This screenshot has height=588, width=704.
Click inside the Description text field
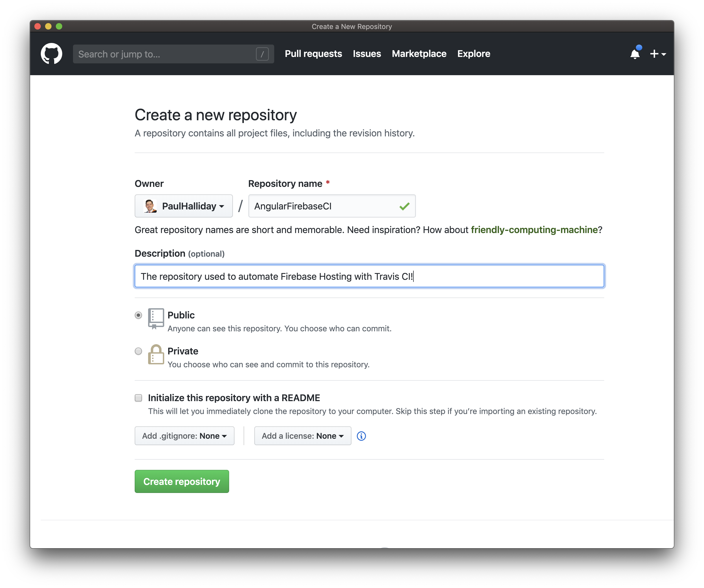click(x=369, y=276)
